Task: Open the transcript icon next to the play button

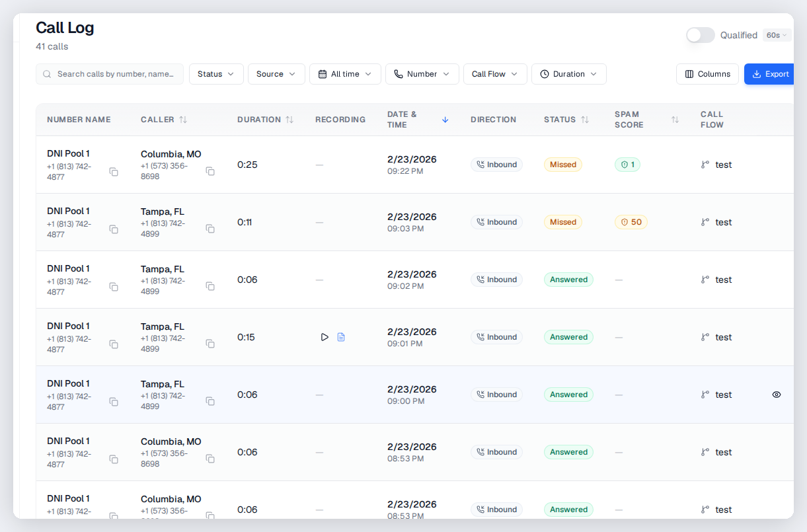Action: (341, 337)
